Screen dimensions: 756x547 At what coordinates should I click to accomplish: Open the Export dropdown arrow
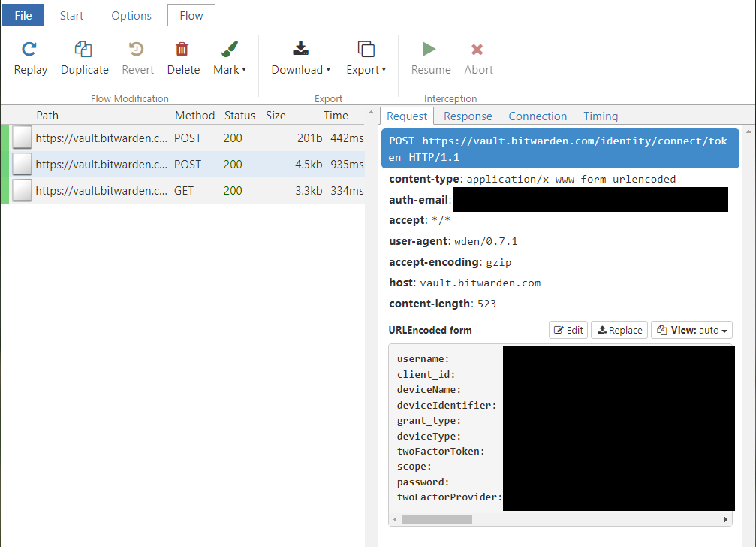click(384, 69)
